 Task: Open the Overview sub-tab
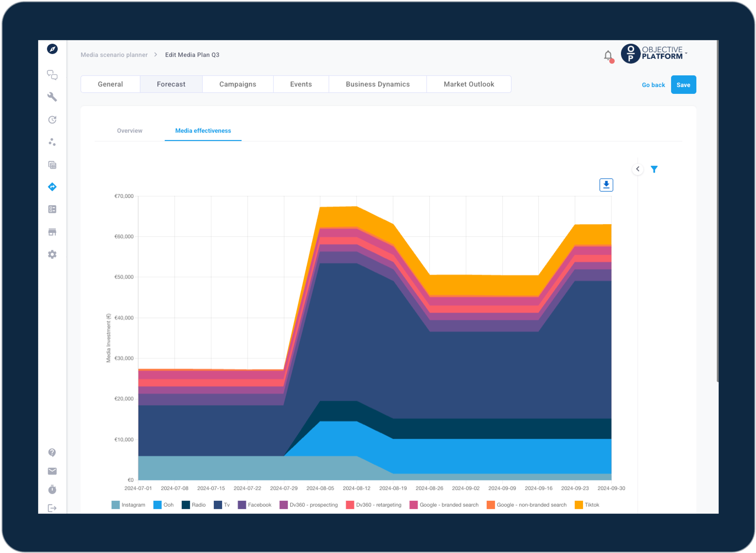[130, 131]
